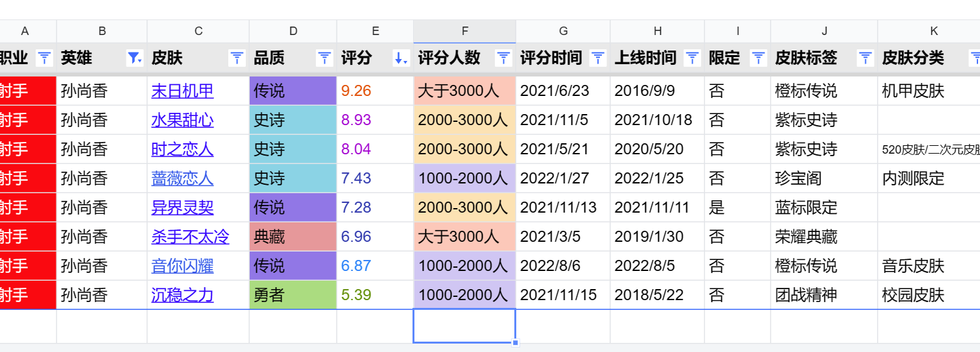Select the 7.28 rating cell
This screenshot has height=352, width=980.
376,207
